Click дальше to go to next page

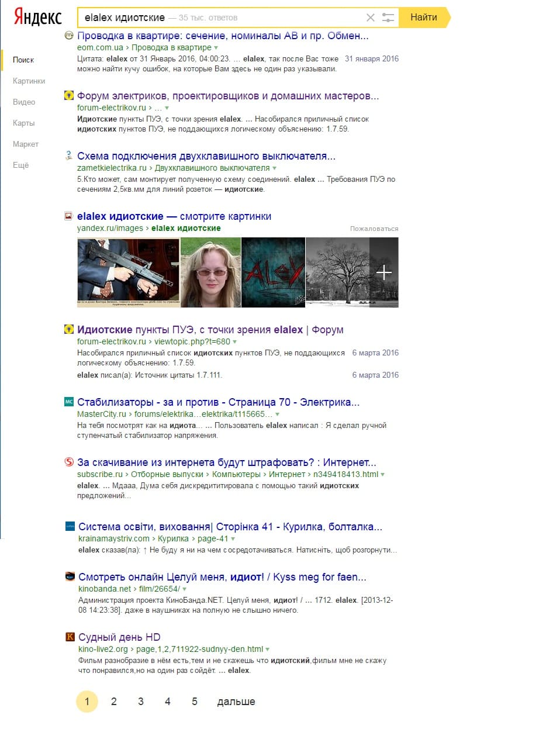pos(236,701)
